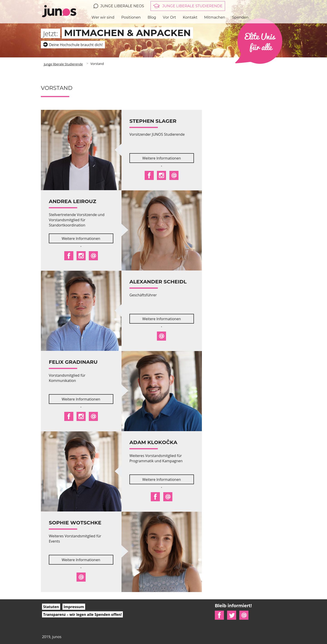Open Adam Klokočka's Facebook icon
The width and height of the screenshot is (327, 644).
155,497
